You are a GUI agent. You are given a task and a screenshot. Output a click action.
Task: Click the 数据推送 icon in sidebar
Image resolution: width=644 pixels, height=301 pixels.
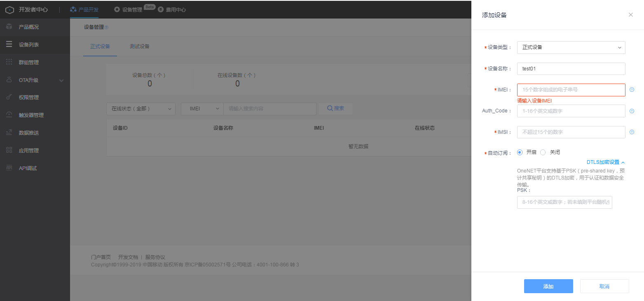tap(9, 133)
